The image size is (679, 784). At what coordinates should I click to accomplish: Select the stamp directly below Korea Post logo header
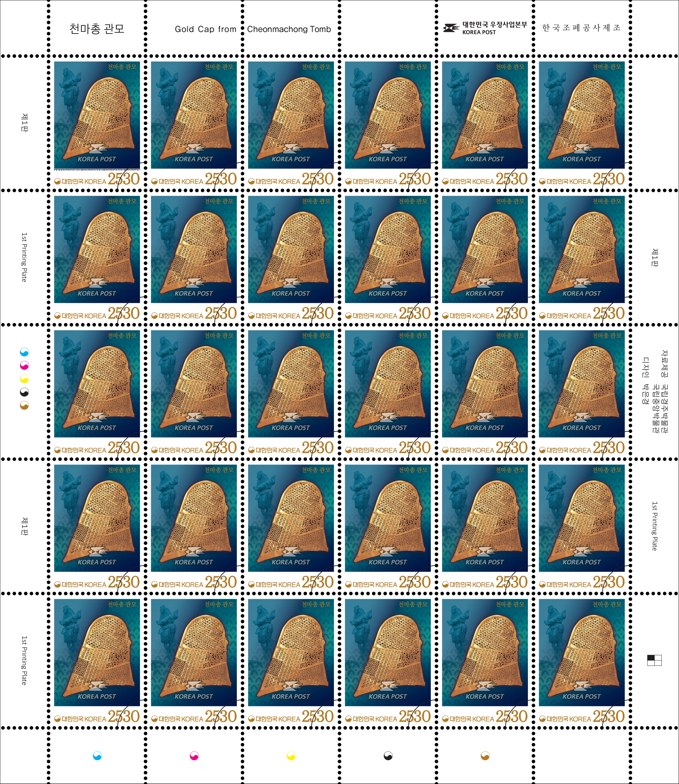[x=485, y=123]
